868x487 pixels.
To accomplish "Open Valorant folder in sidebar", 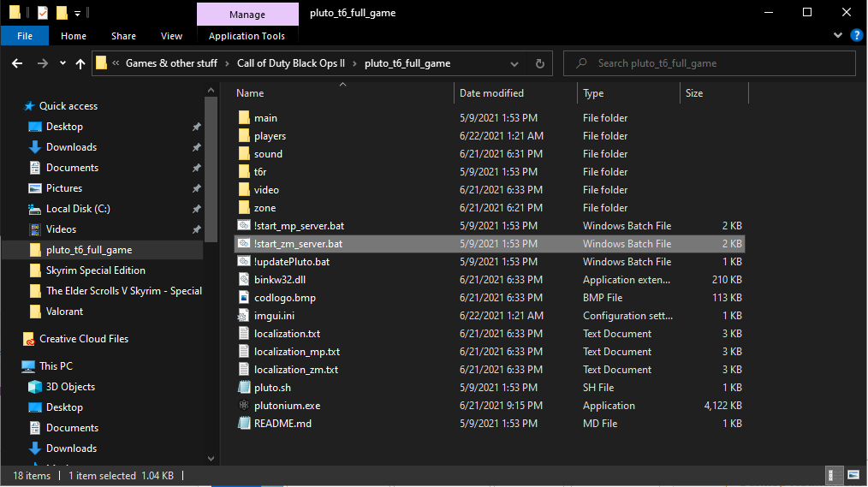I will click(65, 311).
